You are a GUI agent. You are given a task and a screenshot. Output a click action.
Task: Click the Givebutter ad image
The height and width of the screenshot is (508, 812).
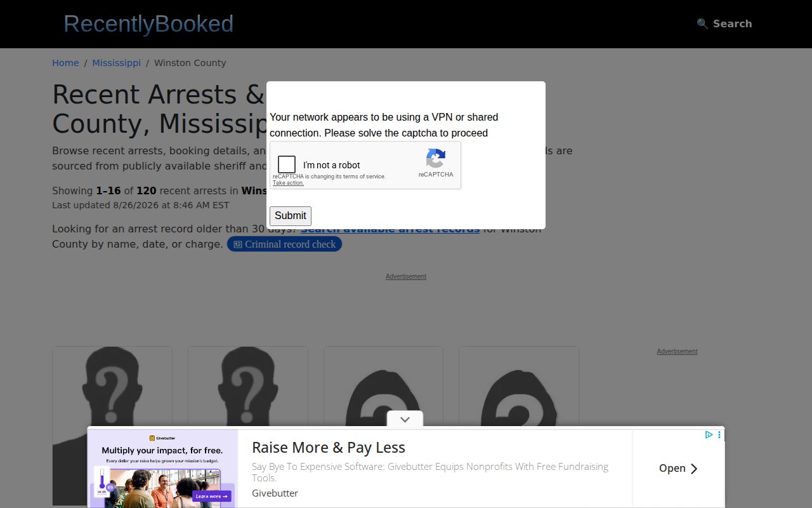coord(162,469)
